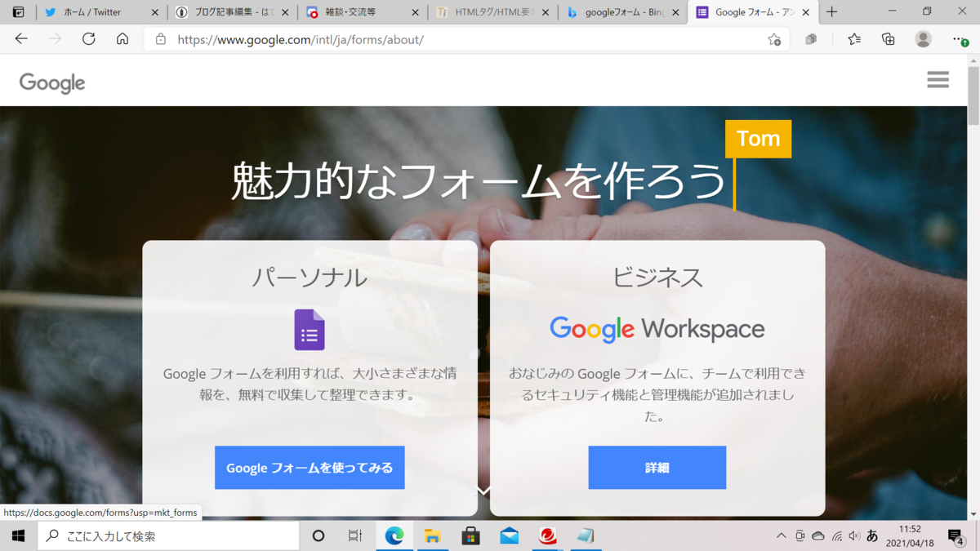Open the Favorites list in Edge
The height and width of the screenshot is (551, 980).
click(x=856, y=38)
